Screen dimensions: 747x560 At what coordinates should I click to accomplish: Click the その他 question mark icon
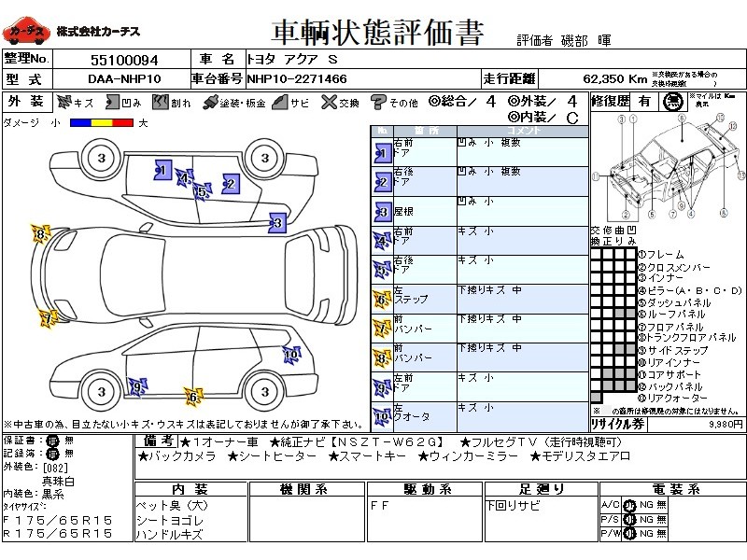click(x=379, y=102)
